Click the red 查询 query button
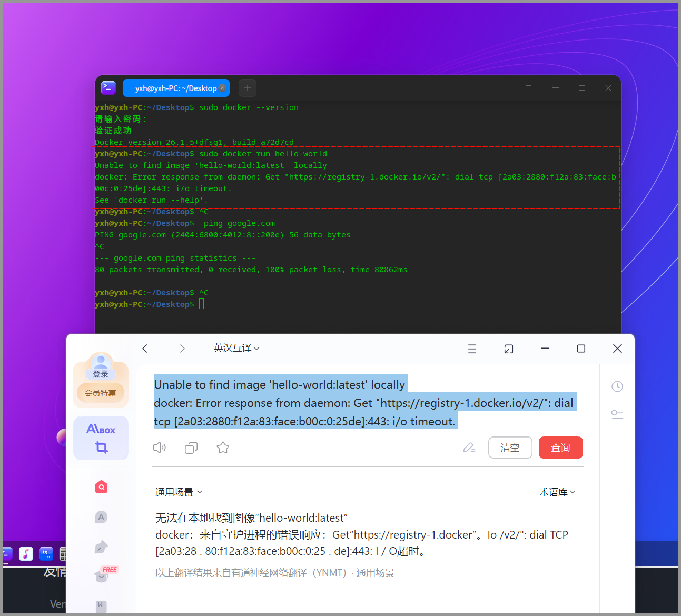This screenshot has width=681, height=616. point(560,448)
